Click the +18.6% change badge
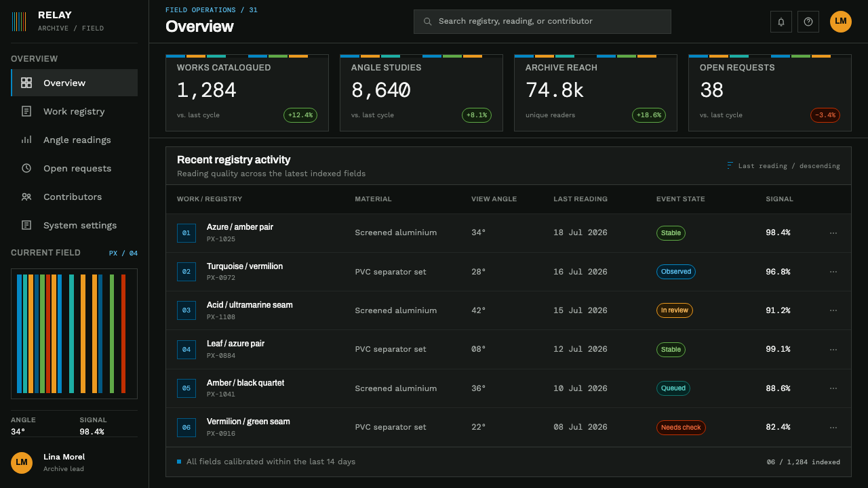Image resolution: width=868 pixels, height=488 pixels. point(649,115)
